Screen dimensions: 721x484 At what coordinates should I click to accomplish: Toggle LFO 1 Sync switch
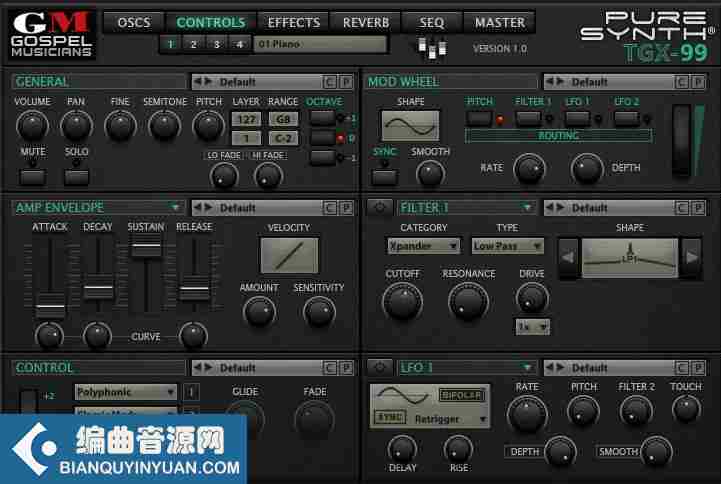point(390,417)
